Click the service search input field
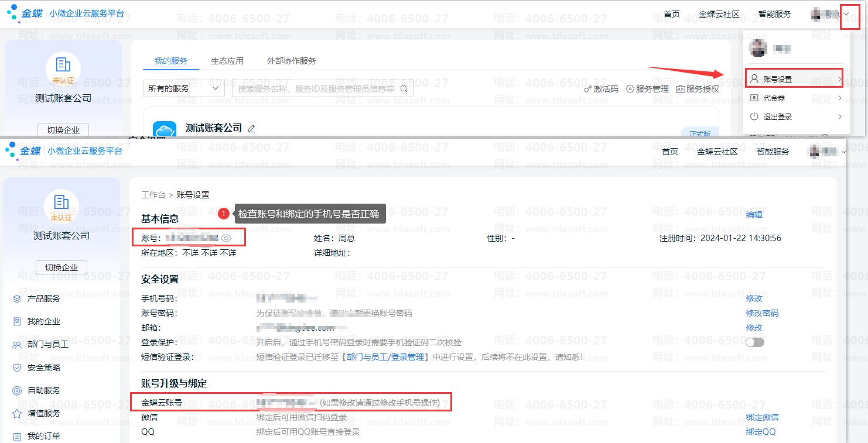The height and width of the screenshot is (443, 868). pyautogui.click(x=316, y=89)
